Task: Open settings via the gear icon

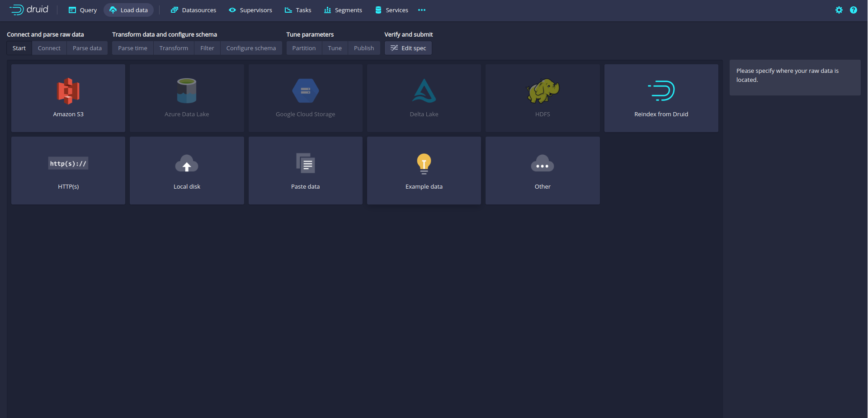Action: pos(839,10)
